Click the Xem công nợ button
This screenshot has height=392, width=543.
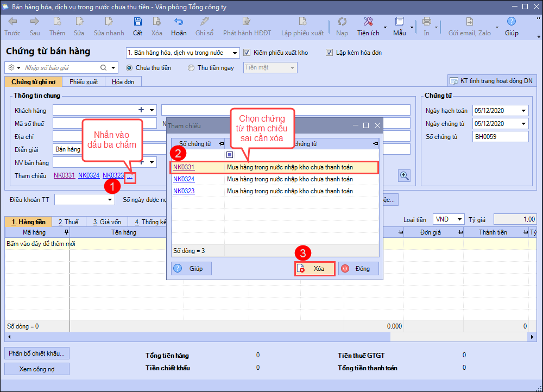pyautogui.click(x=37, y=369)
